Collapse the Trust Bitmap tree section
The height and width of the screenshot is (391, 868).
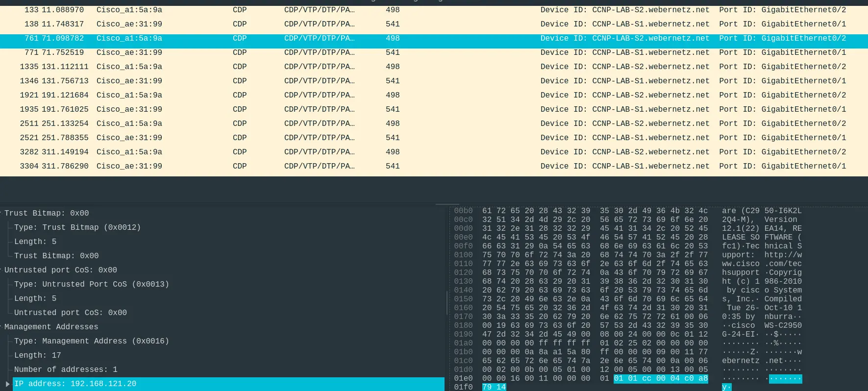point(1,213)
